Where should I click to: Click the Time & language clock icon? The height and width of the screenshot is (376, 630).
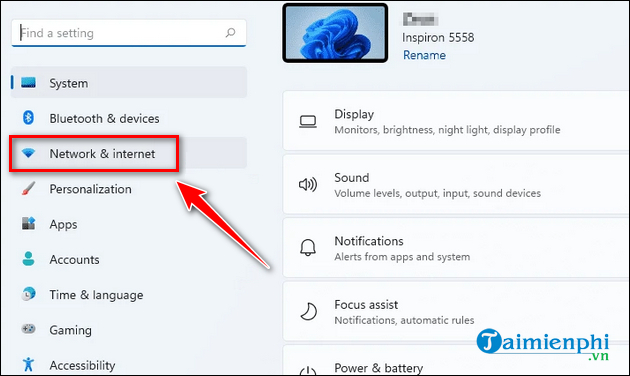(28, 294)
